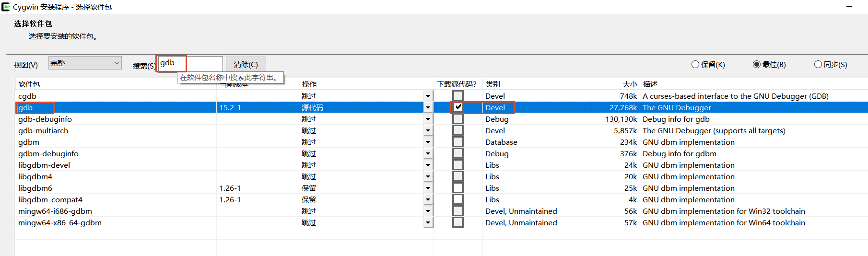Sort by the 下载源代码? column header
This screenshot has height=256, width=868.
pyautogui.click(x=458, y=84)
